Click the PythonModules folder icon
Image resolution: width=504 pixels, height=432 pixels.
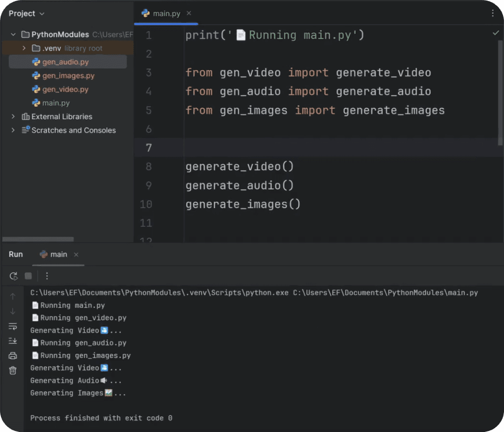point(26,34)
